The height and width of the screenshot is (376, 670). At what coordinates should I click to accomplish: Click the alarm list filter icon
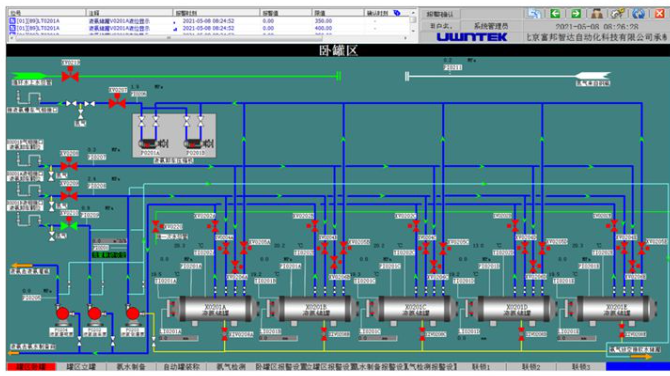pyautogui.click(x=397, y=13)
